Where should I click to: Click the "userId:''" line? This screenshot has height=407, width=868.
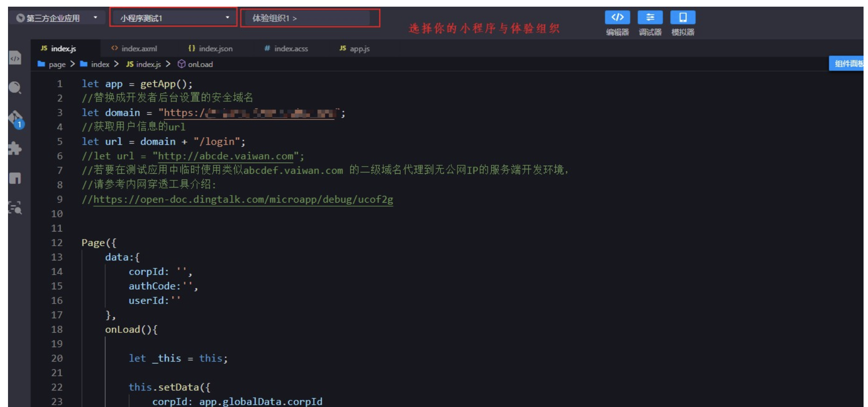(x=155, y=300)
